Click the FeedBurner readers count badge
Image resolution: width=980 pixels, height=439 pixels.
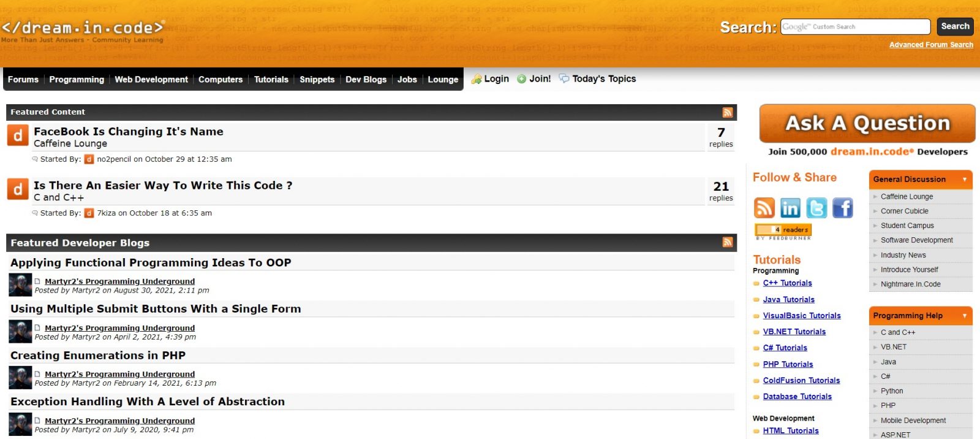(x=783, y=231)
